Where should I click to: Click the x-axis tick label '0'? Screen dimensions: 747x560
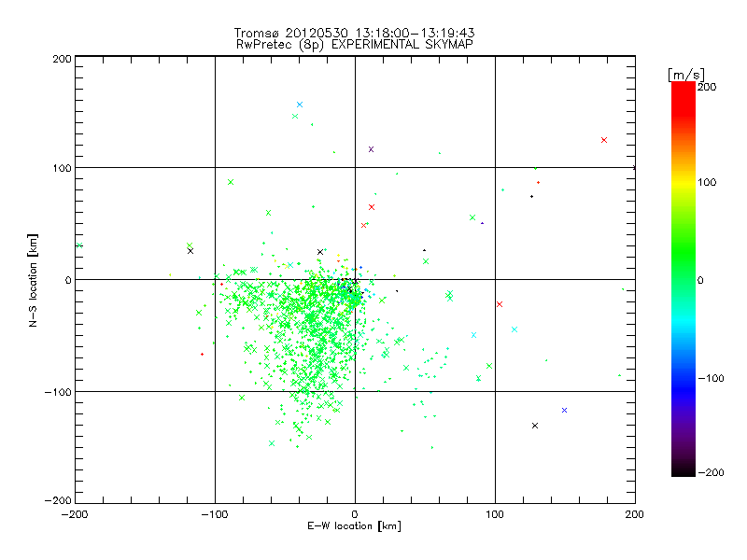pyautogui.click(x=355, y=514)
